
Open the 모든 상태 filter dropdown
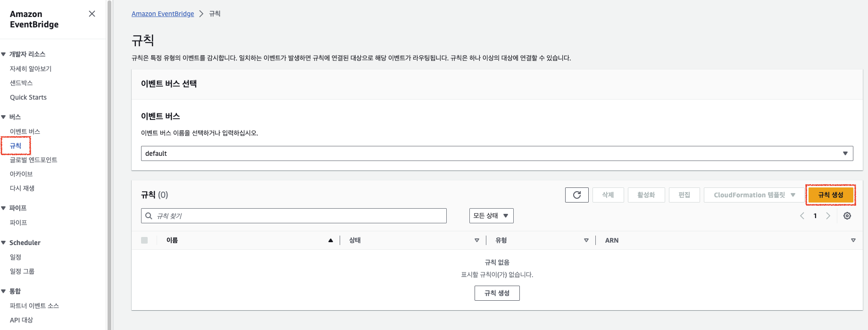click(491, 216)
